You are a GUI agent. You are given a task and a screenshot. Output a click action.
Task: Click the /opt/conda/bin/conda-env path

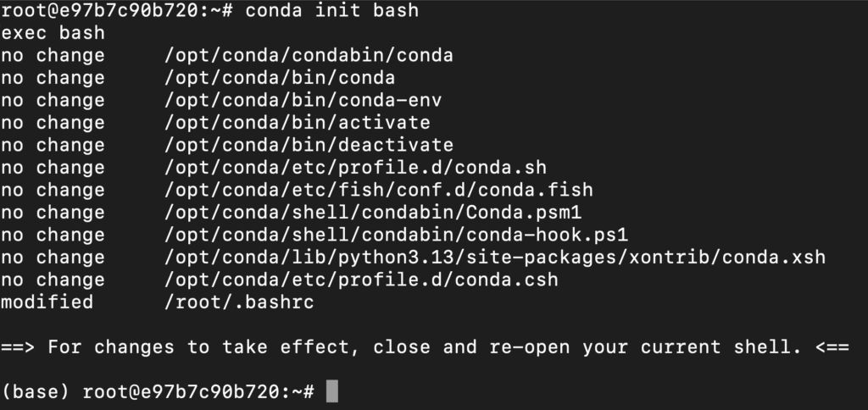[x=303, y=100]
